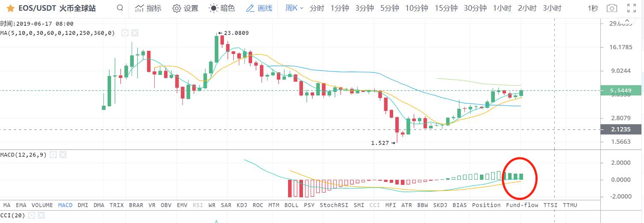Select the 15分钟 interval
The width and height of the screenshot is (644, 223).
446,8
